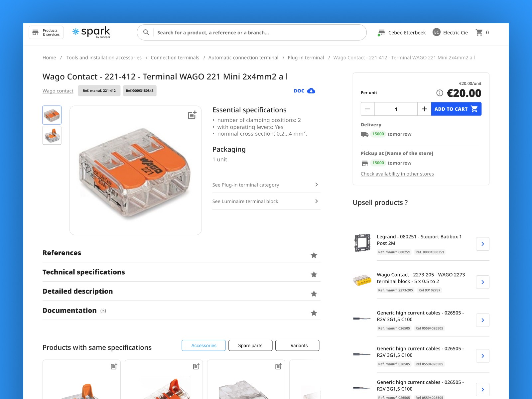Click the quantity input field
532x399 pixels.
tap(396, 109)
